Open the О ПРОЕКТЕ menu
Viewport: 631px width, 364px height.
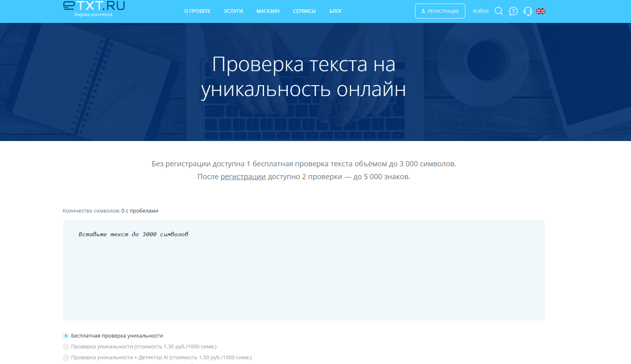197,11
